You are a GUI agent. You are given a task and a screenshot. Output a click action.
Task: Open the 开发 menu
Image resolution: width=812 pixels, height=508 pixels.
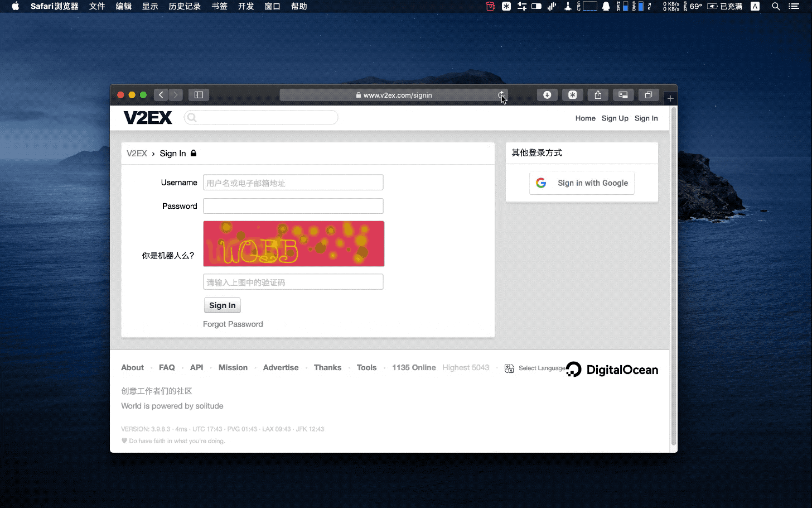(246, 6)
